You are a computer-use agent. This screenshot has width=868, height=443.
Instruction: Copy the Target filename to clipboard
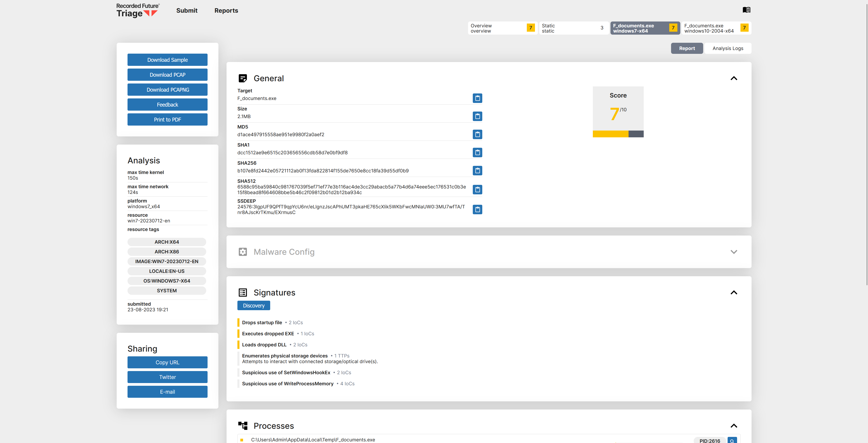(477, 98)
